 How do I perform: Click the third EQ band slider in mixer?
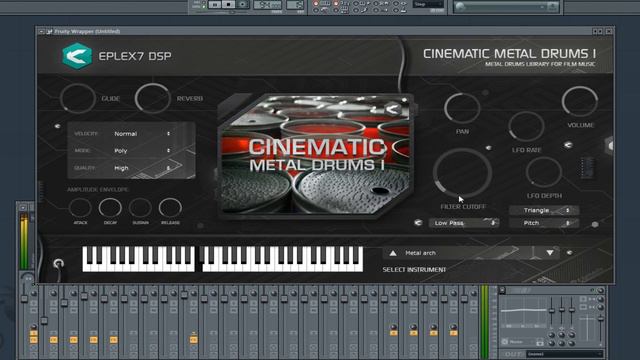point(572,311)
